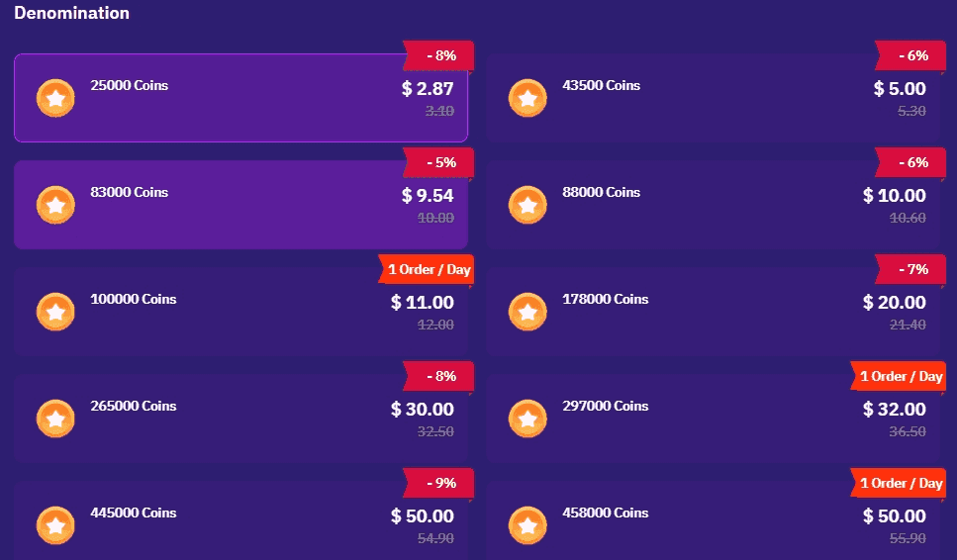Click the coin icon for 178000 Coins
The width and height of the screenshot is (957, 560).
click(x=527, y=313)
